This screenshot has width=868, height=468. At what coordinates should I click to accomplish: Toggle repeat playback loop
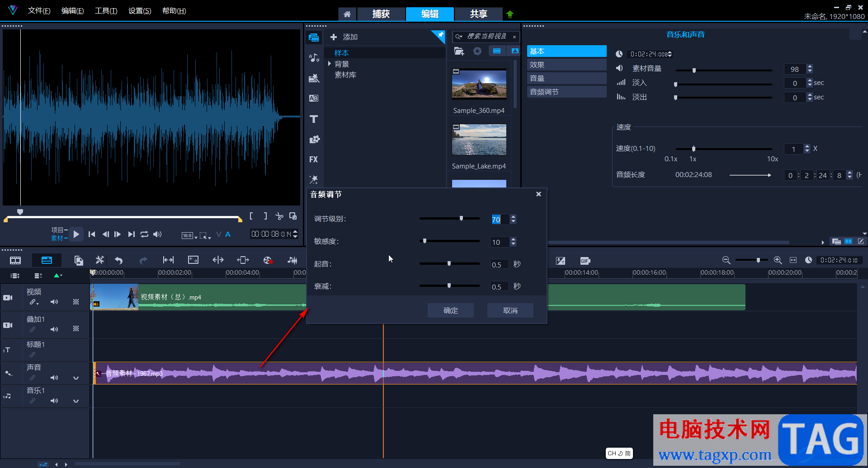coord(144,234)
